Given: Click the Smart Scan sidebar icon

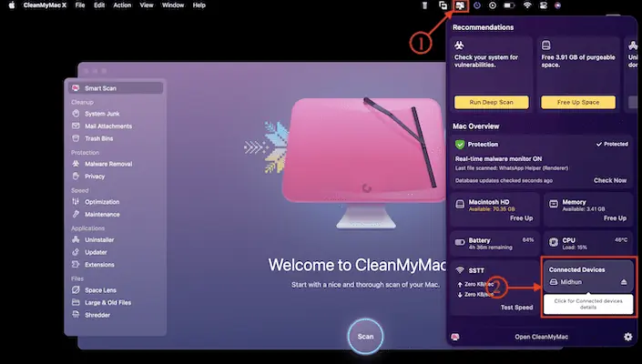Looking at the screenshot, I should pyautogui.click(x=76, y=88).
